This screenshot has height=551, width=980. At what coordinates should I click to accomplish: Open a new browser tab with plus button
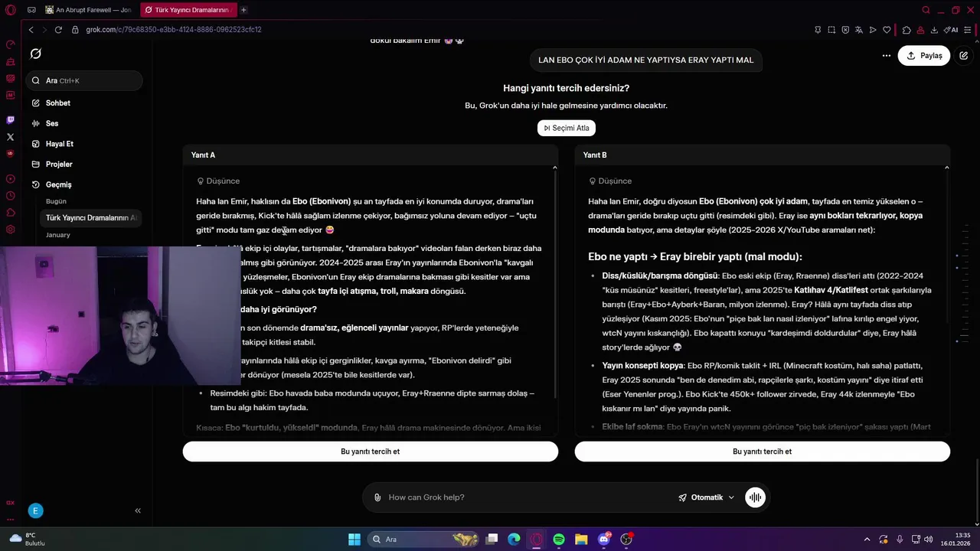243,10
